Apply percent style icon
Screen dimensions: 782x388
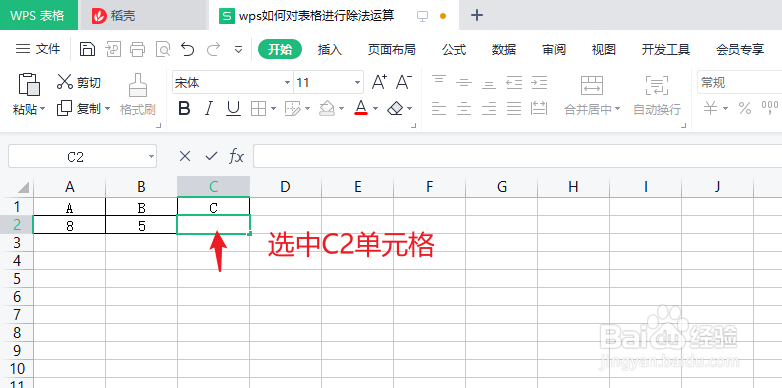click(745, 108)
